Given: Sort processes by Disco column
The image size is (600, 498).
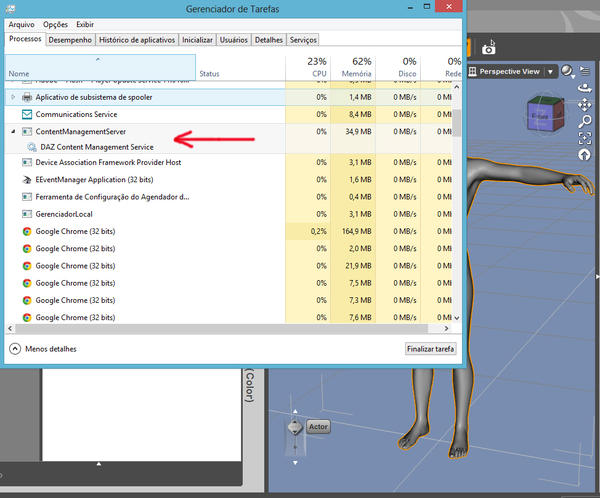Looking at the screenshot, I should coord(398,67).
